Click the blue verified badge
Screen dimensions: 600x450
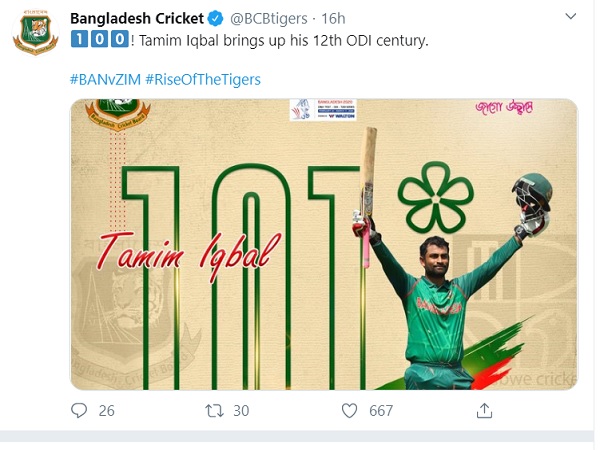tap(215, 18)
